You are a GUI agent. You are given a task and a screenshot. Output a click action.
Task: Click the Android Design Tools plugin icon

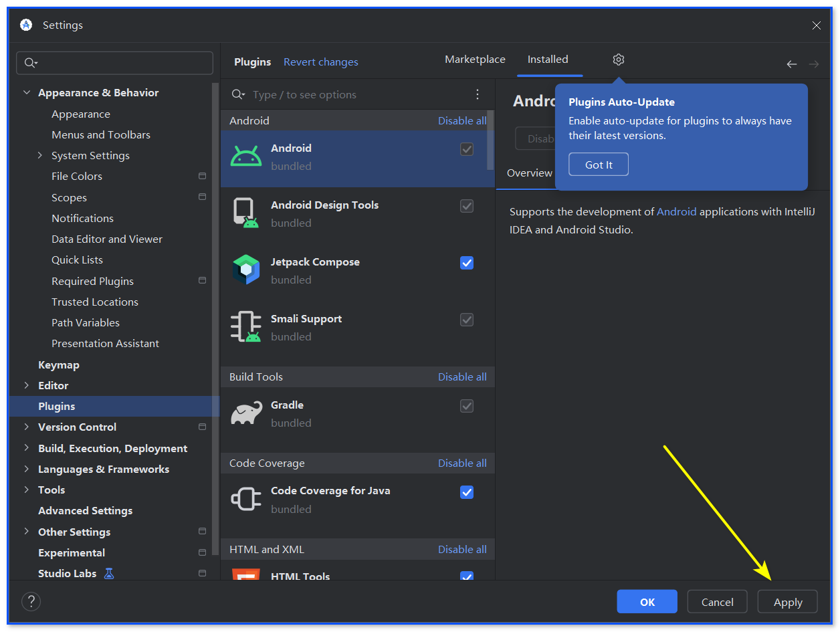point(245,213)
